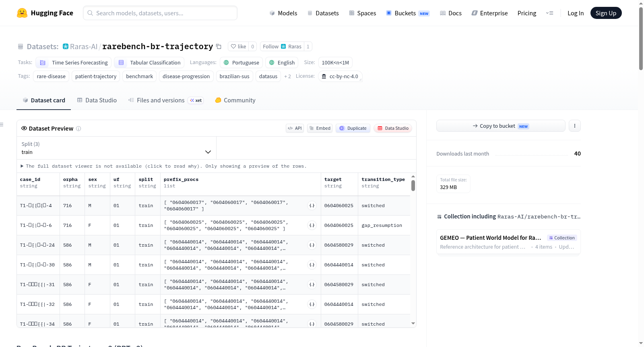Open the more navigation options icon

[x=549, y=13]
